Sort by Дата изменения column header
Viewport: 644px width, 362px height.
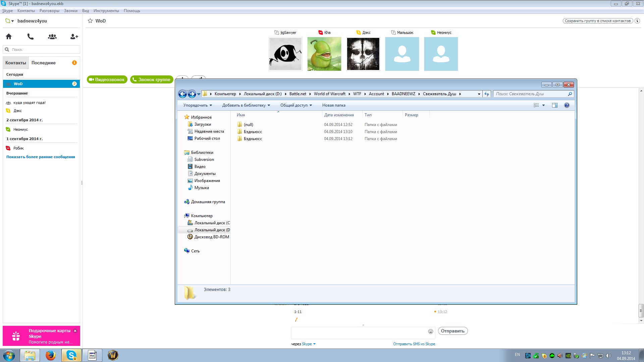pyautogui.click(x=339, y=115)
